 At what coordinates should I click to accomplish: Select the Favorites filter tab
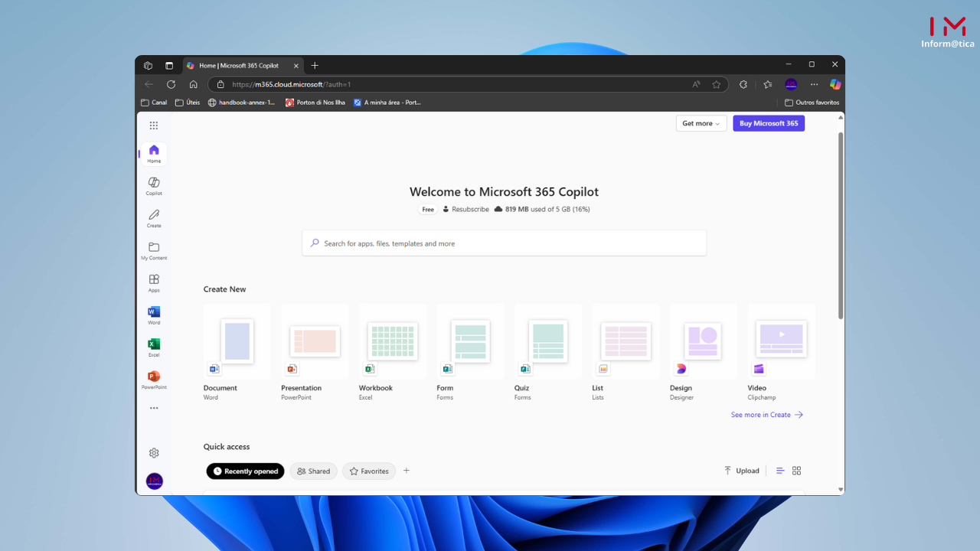[x=369, y=471]
